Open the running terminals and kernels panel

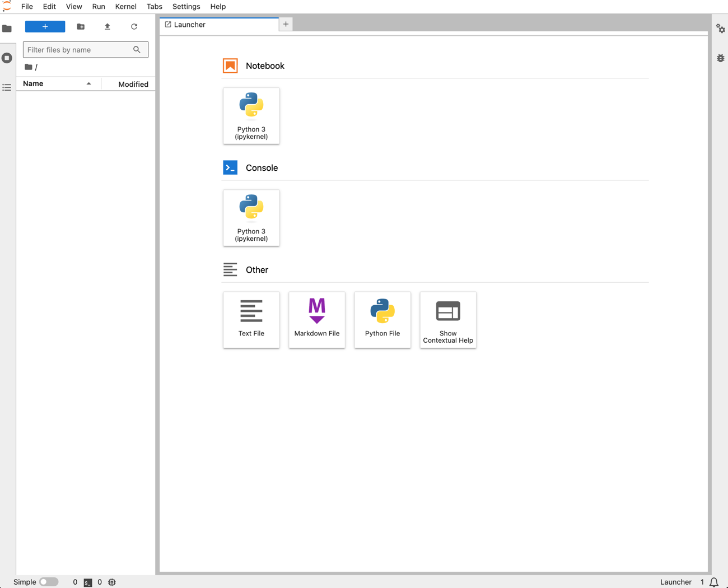pyautogui.click(x=7, y=58)
